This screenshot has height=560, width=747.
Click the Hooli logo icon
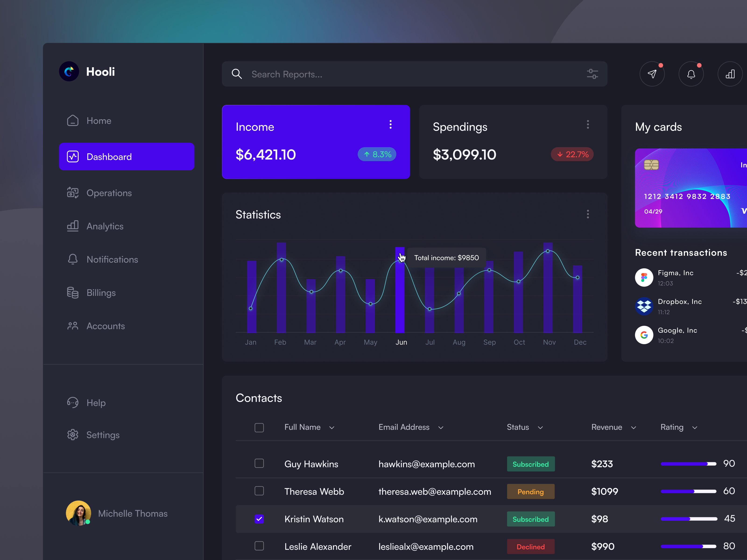69,72
